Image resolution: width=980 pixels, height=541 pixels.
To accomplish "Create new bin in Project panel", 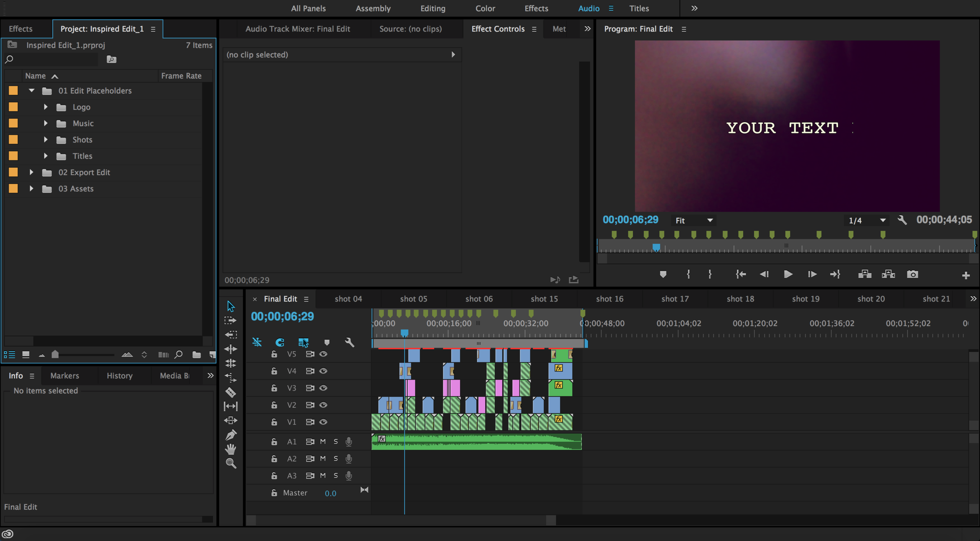I will (x=196, y=355).
